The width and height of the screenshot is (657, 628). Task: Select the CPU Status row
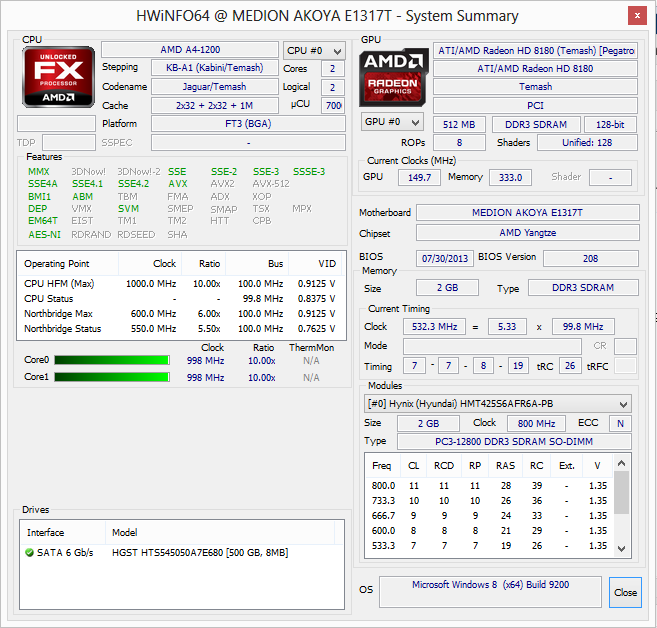click(x=181, y=299)
